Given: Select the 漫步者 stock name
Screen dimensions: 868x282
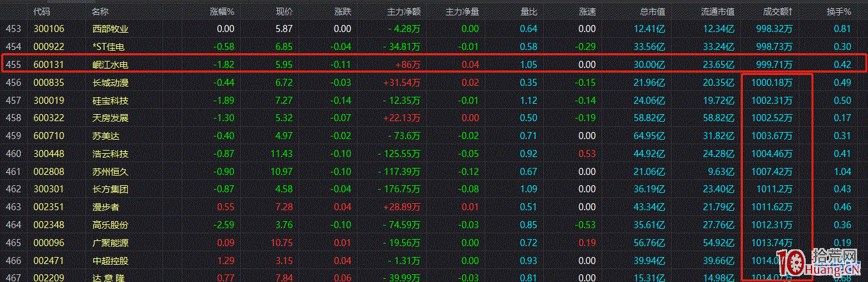Looking at the screenshot, I should click(x=106, y=207).
